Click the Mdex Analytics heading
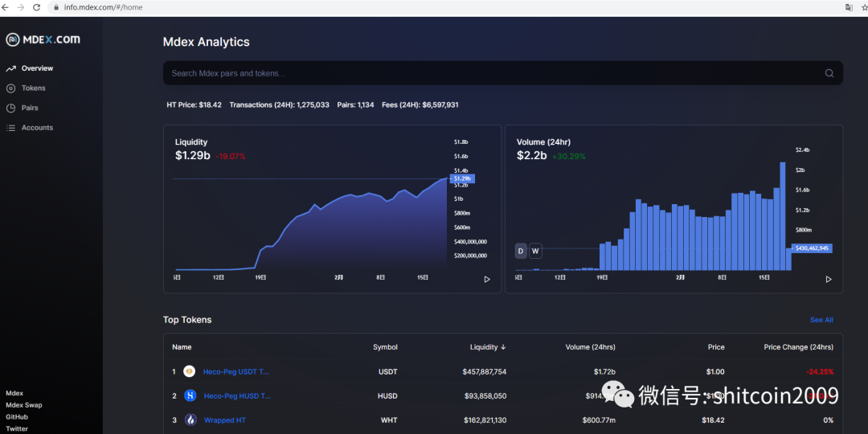The width and height of the screenshot is (868, 434). coord(206,42)
